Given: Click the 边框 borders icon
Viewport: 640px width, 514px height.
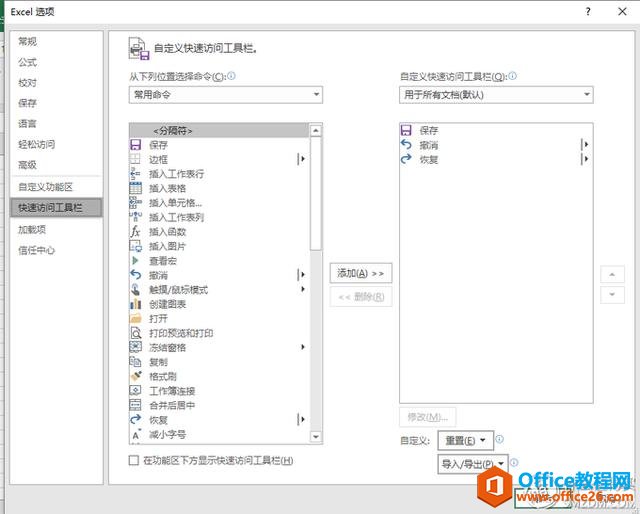Looking at the screenshot, I should pyautogui.click(x=136, y=159).
